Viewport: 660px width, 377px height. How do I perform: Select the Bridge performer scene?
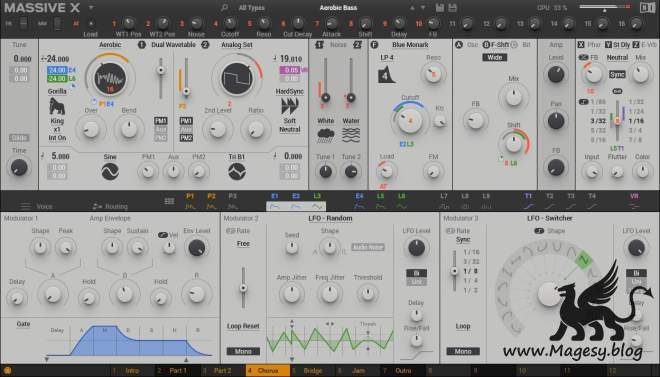click(x=313, y=371)
